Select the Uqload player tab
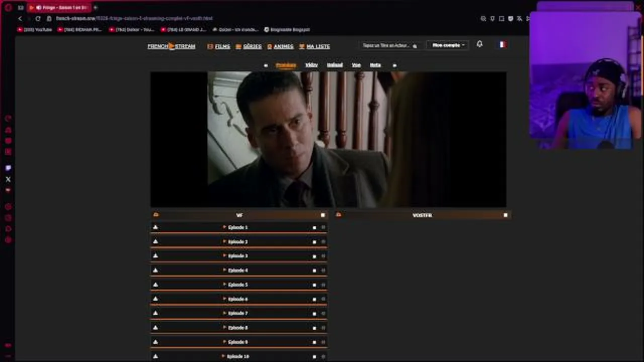 (335, 65)
